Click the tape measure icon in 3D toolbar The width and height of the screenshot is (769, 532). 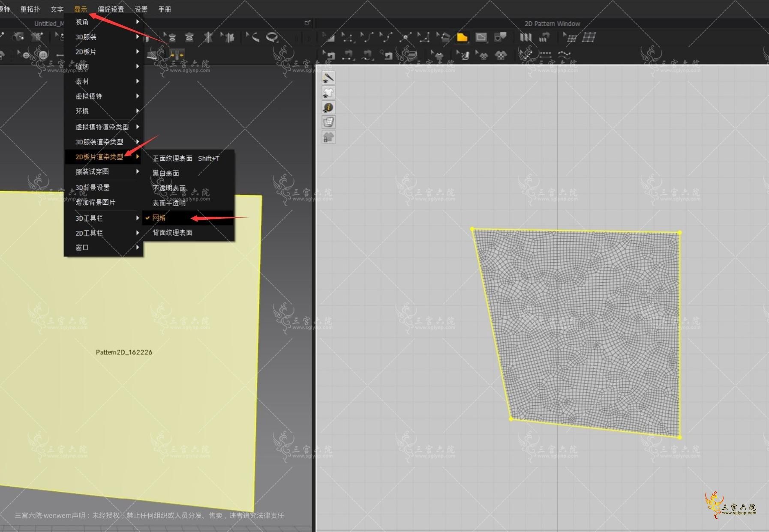pyautogui.click(x=272, y=37)
